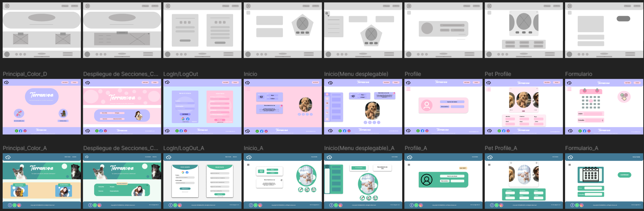Click Facebook sign-in icon in LogIn/LogOut frame
The height and width of the screenshot is (211, 644).
click(x=188, y=118)
